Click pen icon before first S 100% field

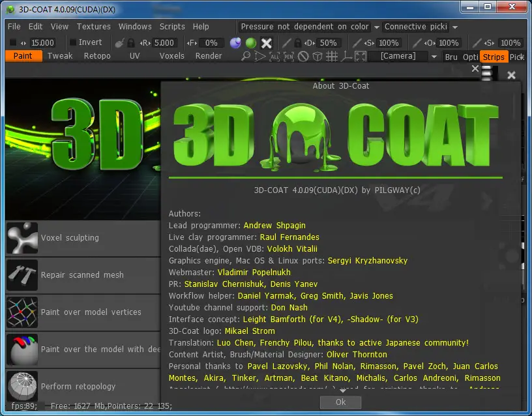[356, 43]
